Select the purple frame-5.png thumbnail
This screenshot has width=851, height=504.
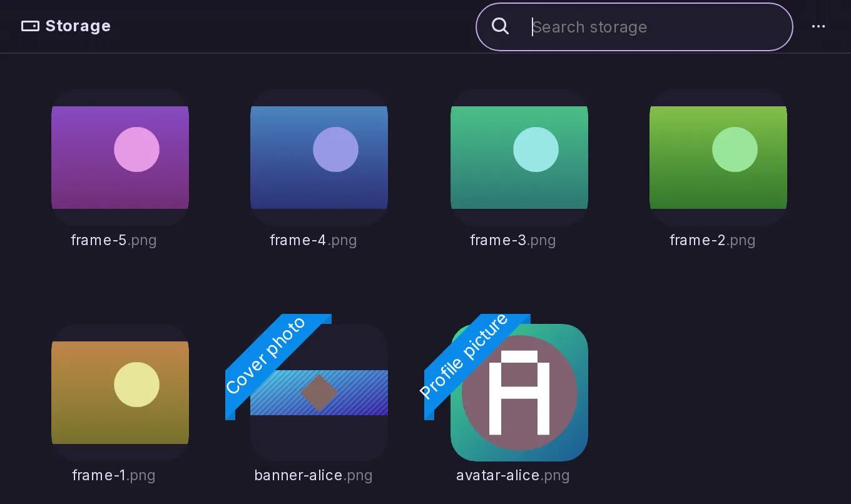120,157
